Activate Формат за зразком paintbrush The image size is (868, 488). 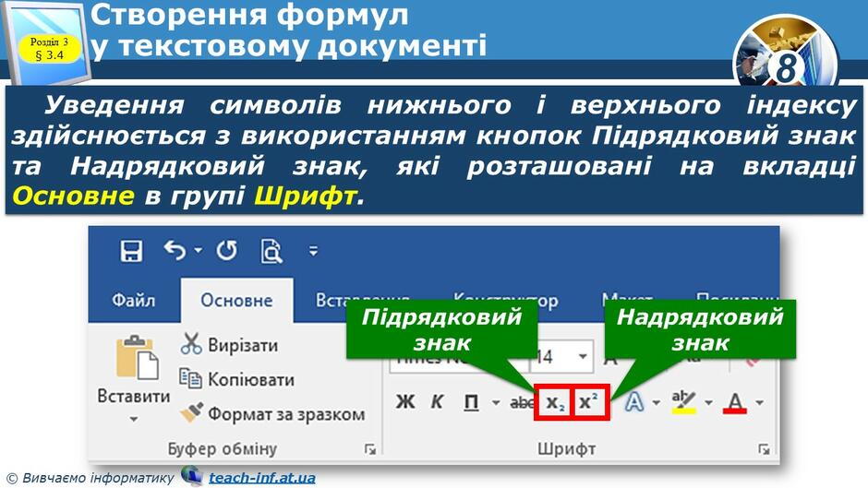click(x=272, y=414)
